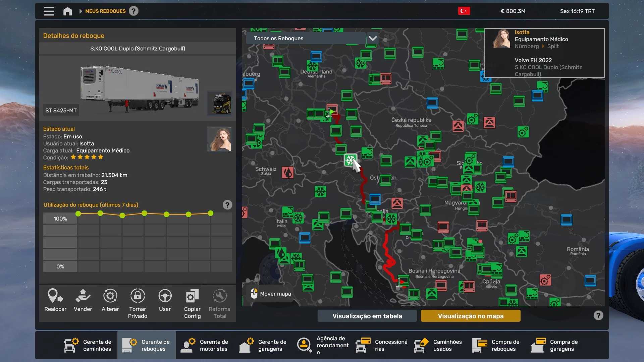Open the hamburger main menu
Screen dimensions: 644x362
49,11
